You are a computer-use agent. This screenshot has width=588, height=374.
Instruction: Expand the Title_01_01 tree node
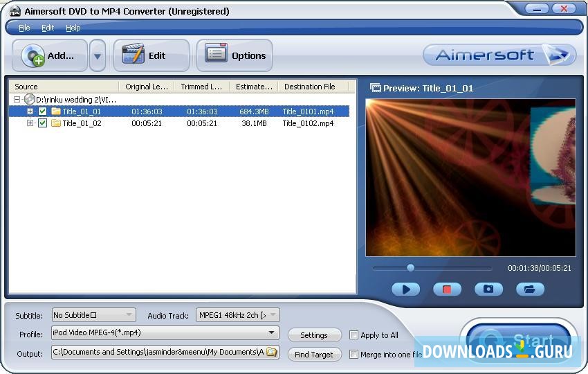pos(30,111)
